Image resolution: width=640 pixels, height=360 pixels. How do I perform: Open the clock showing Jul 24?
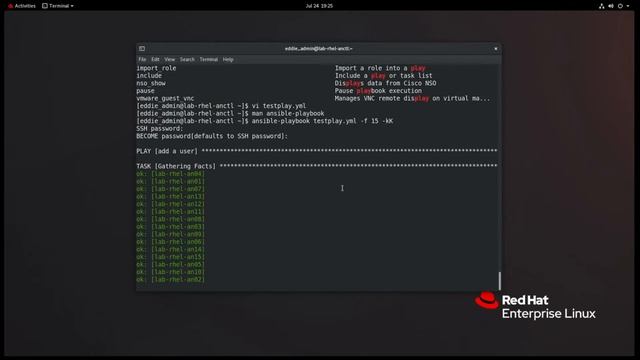[x=319, y=6]
